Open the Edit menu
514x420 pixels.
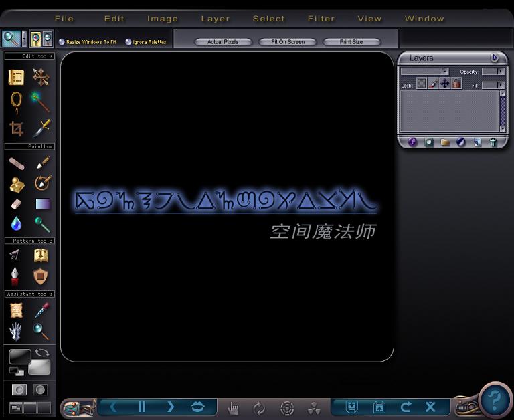point(114,19)
